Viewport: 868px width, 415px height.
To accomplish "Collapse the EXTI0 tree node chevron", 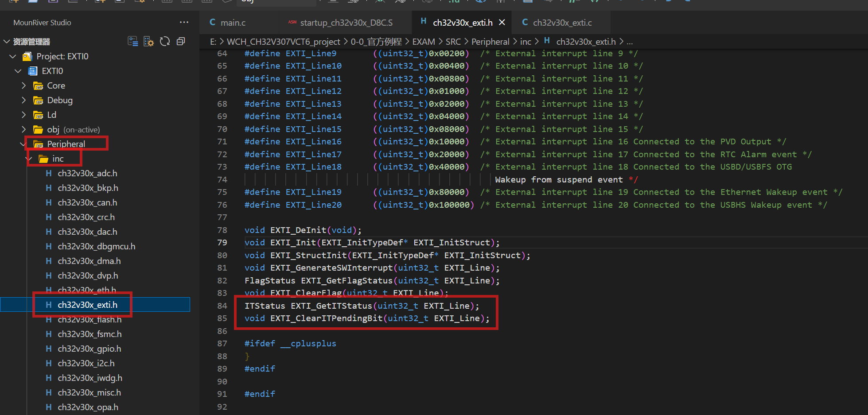I will [x=18, y=71].
